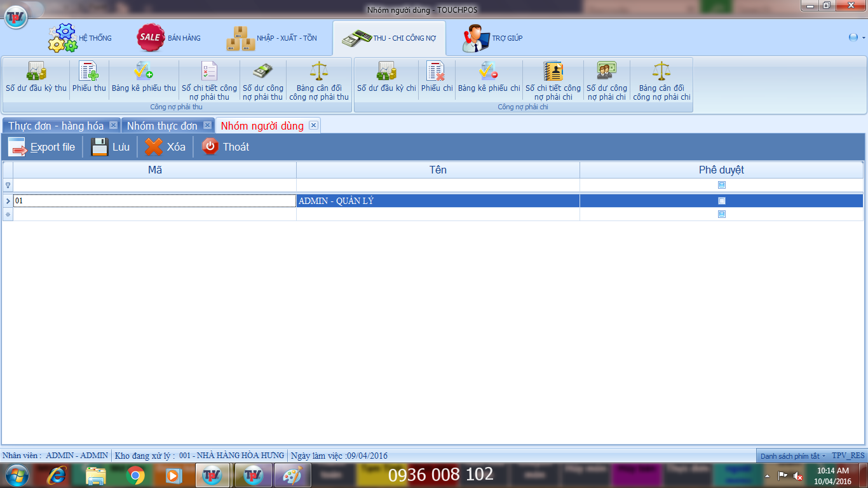Close the Nhóm người dùng tab
Viewport: 868px width, 488px height.
pos(313,125)
